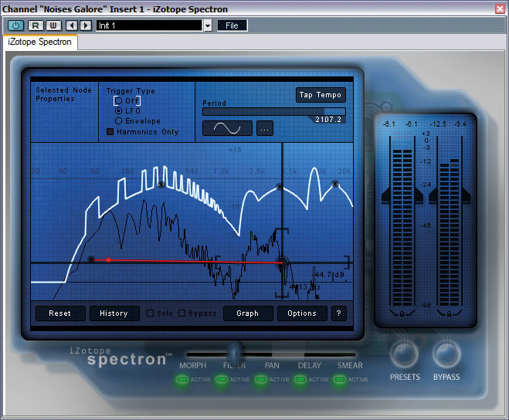Screen dimensions: 509x420
Task: Close the plugin window
Action: 500,8
